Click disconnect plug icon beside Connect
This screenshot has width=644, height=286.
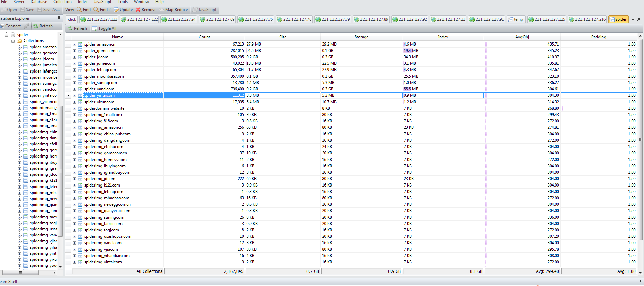(26, 26)
